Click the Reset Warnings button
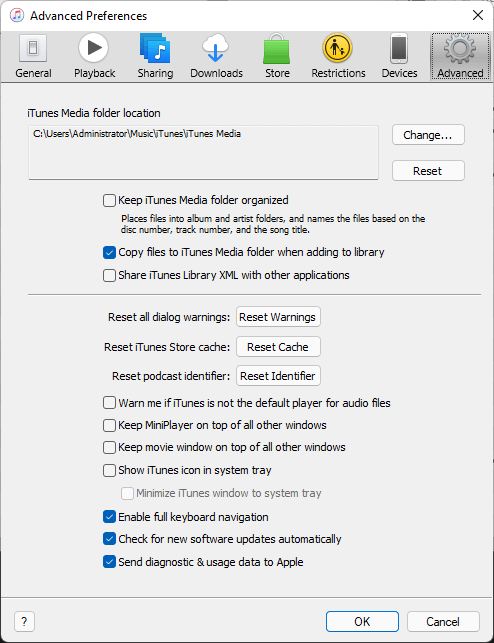The height and width of the screenshot is (643, 494). [278, 317]
